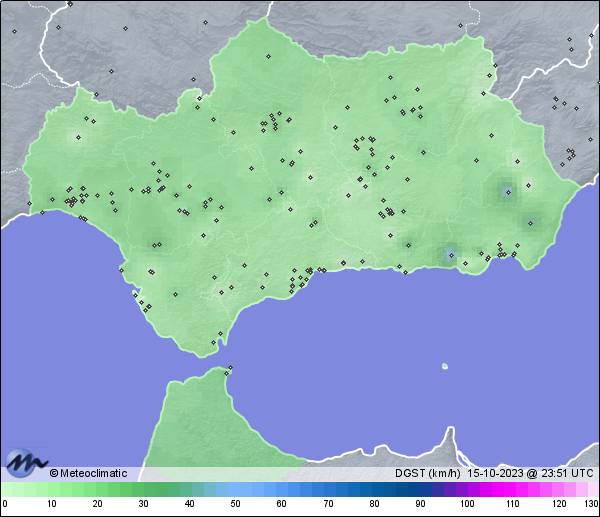Click legend scale value 20
The image size is (600, 517).
tap(98, 503)
